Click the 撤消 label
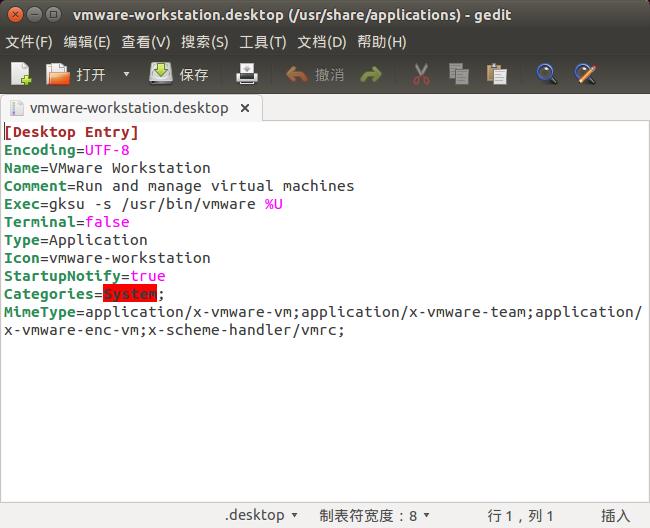The width and height of the screenshot is (650, 528). (329, 75)
